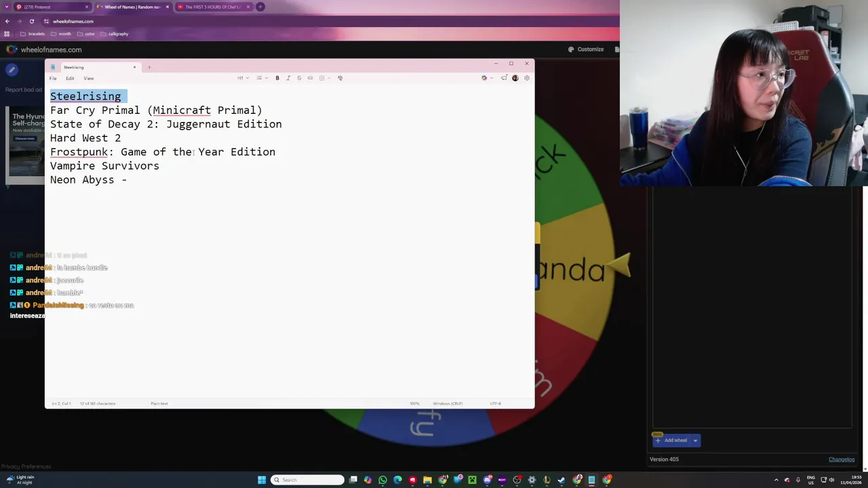Open Steam from the taskbar
Viewport: 868px width, 488px height.
[x=561, y=480]
